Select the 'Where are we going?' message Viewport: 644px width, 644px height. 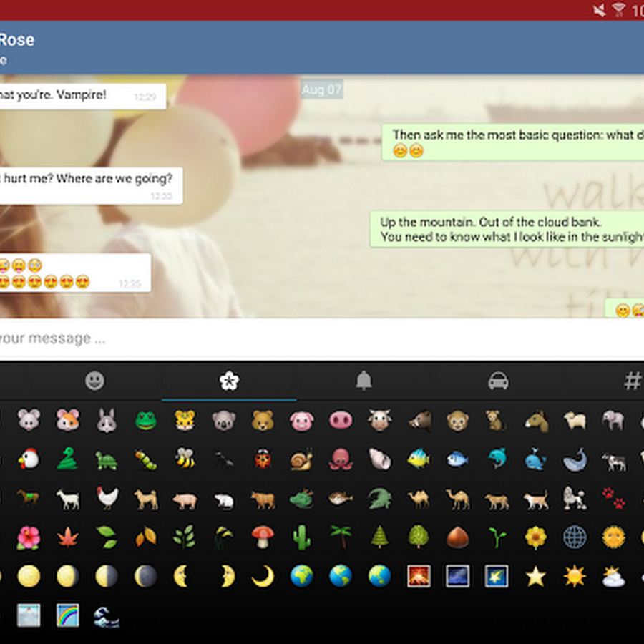point(91,185)
